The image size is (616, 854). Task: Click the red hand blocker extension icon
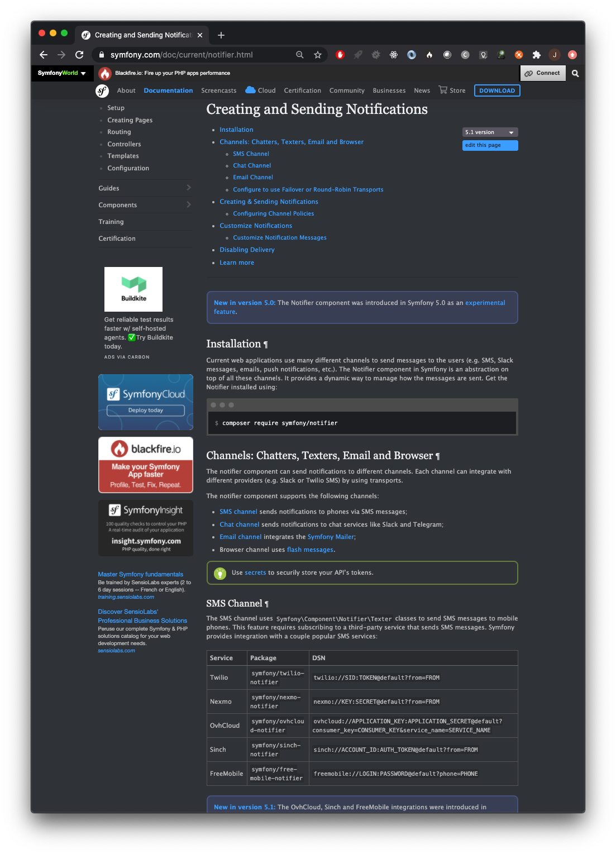coord(340,55)
